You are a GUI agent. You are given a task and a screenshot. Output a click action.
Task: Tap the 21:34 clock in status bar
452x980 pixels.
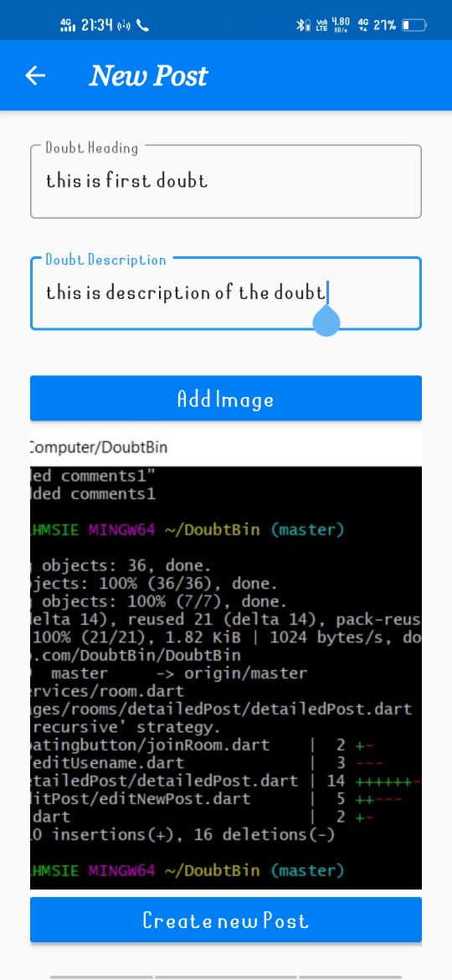[x=97, y=25]
